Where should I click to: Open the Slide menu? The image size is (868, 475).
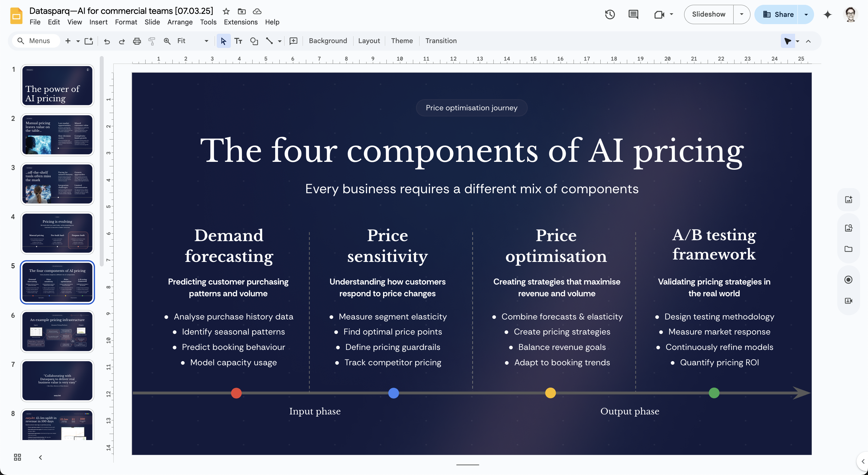[152, 22]
